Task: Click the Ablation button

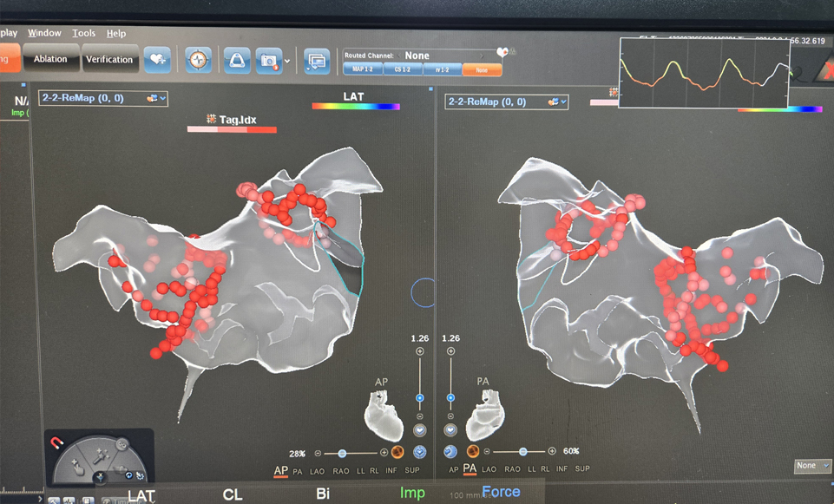Action: coord(50,59)
